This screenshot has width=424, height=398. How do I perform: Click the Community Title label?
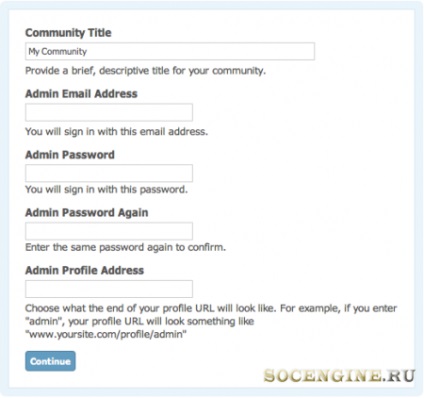(x=68, y=33)
